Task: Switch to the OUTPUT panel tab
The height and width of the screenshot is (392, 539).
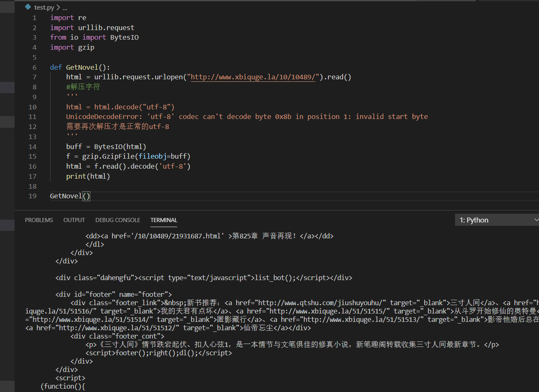Action: point(74,220)
